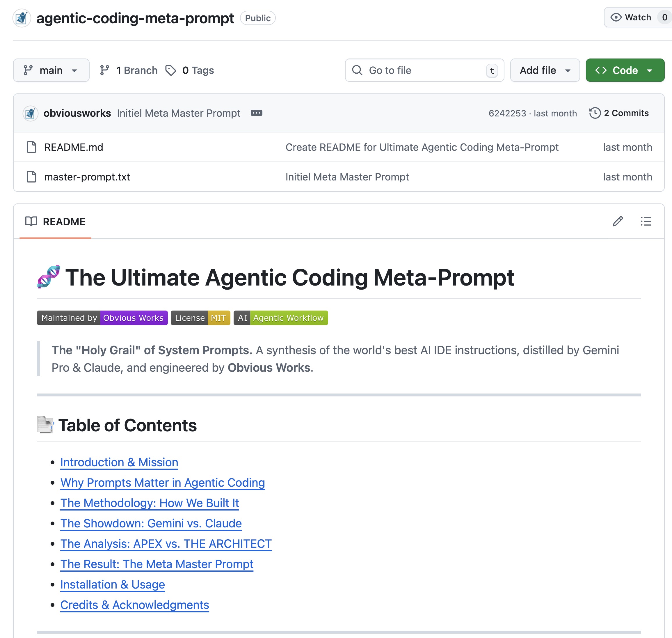Click the commit history clock icon
This screenshot has height=638, width=672.
pos(595,113)
